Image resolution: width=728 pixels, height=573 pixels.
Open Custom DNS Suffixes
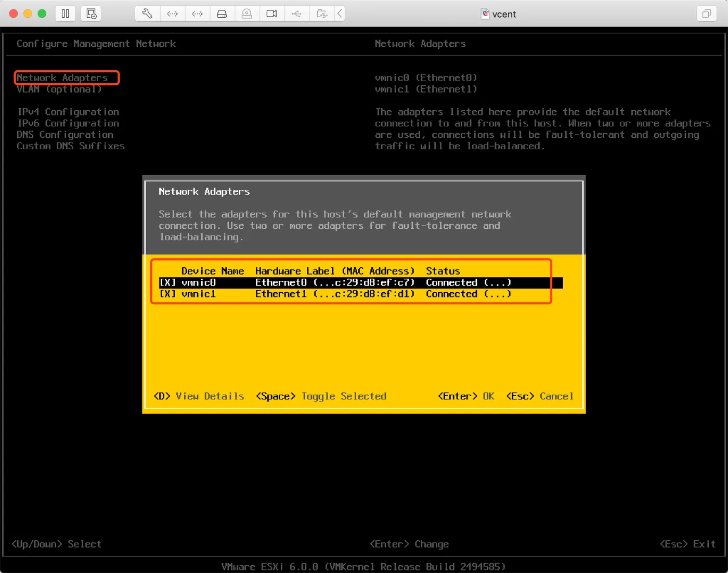pyautogui.click(x=71, y=146)
